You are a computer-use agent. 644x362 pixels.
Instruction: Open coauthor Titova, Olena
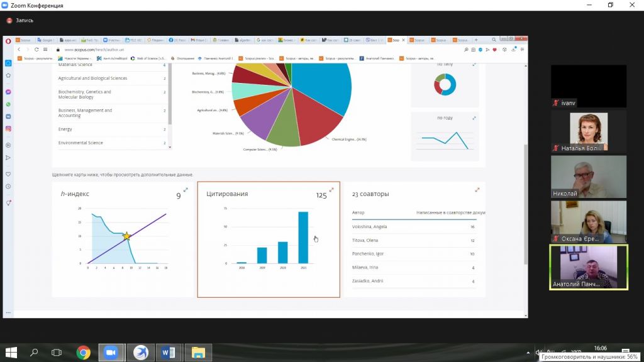(365, 240)
